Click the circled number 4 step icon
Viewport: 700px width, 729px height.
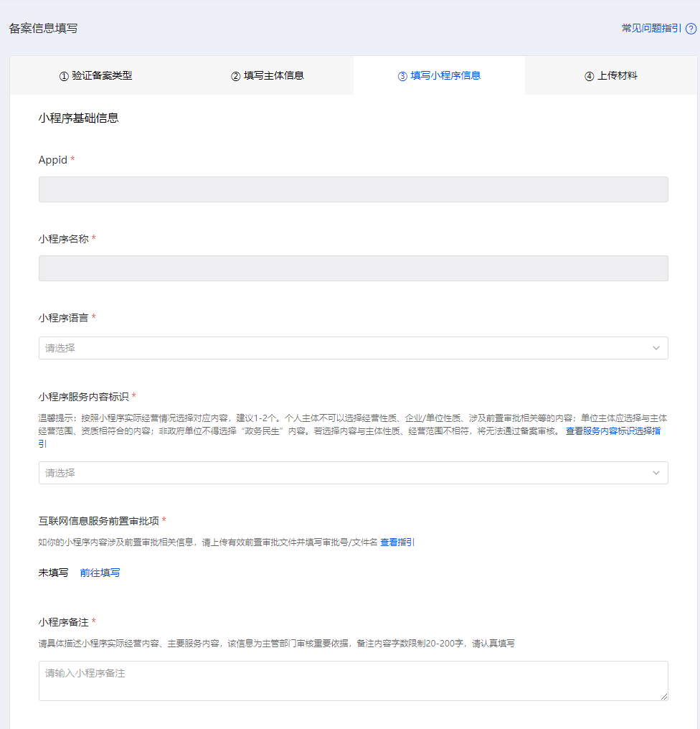589,76
